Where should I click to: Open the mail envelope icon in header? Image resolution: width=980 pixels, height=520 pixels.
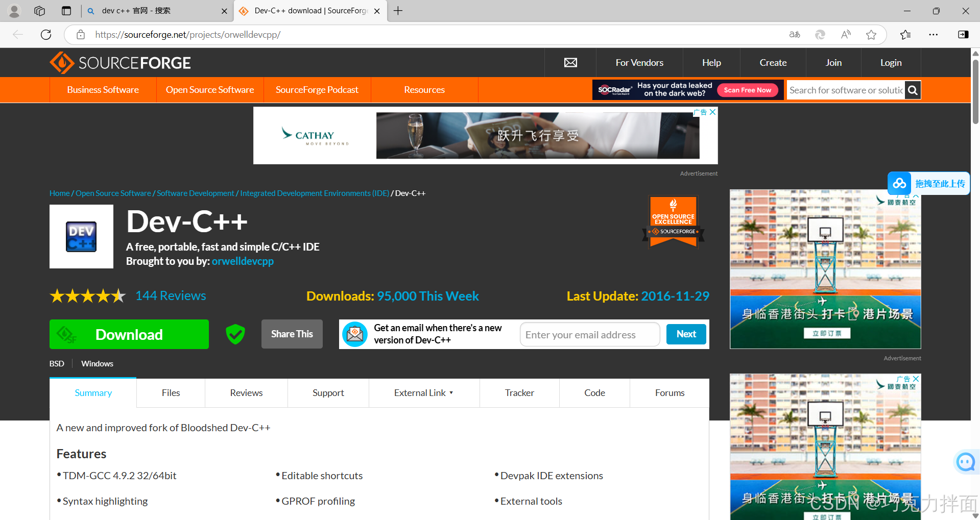(x=570, y=63)
